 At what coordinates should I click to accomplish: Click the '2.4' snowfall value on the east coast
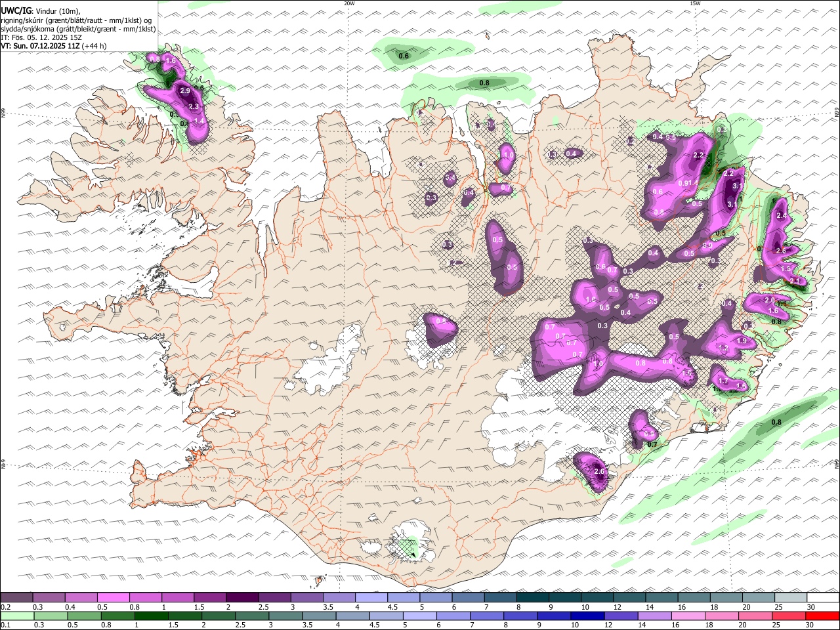pos(782,216)
